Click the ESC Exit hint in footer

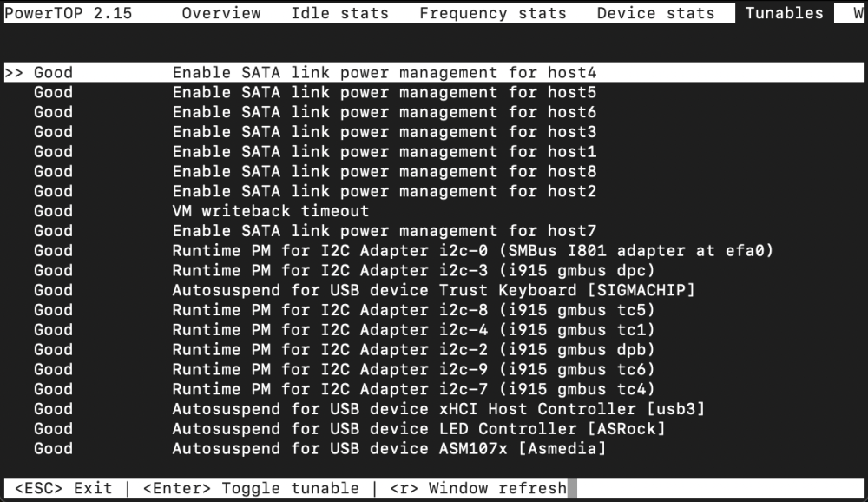[x=63, y=488]
